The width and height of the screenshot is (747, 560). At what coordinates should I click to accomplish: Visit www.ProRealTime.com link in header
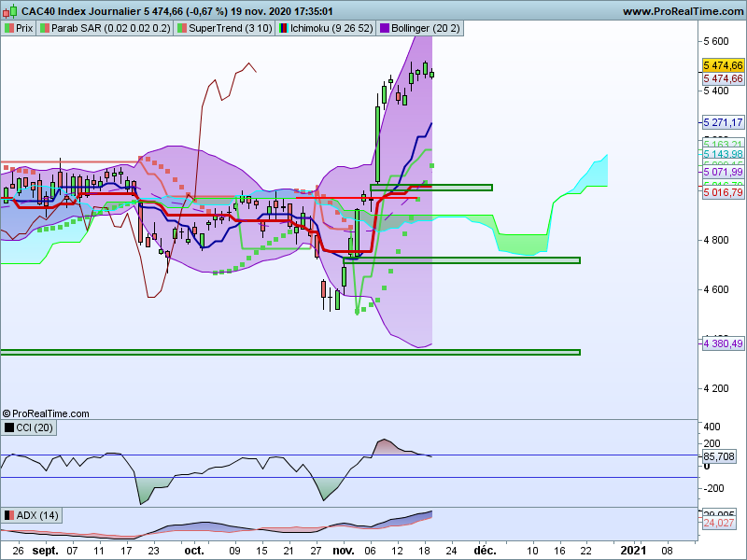tap(684, 11)
